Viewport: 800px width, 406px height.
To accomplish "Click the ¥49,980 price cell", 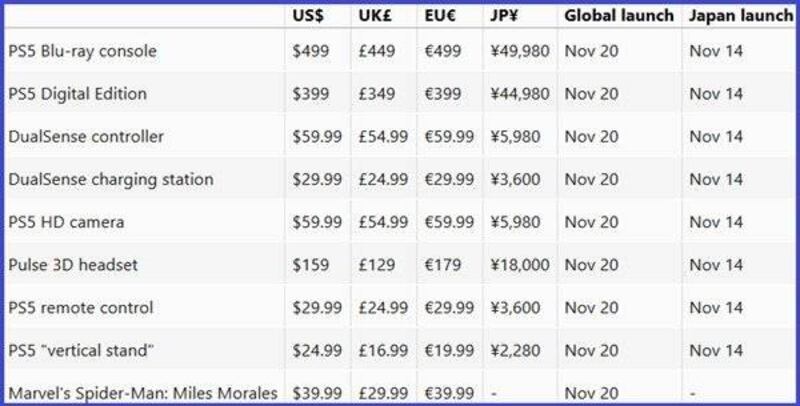I will click(520, 51).
